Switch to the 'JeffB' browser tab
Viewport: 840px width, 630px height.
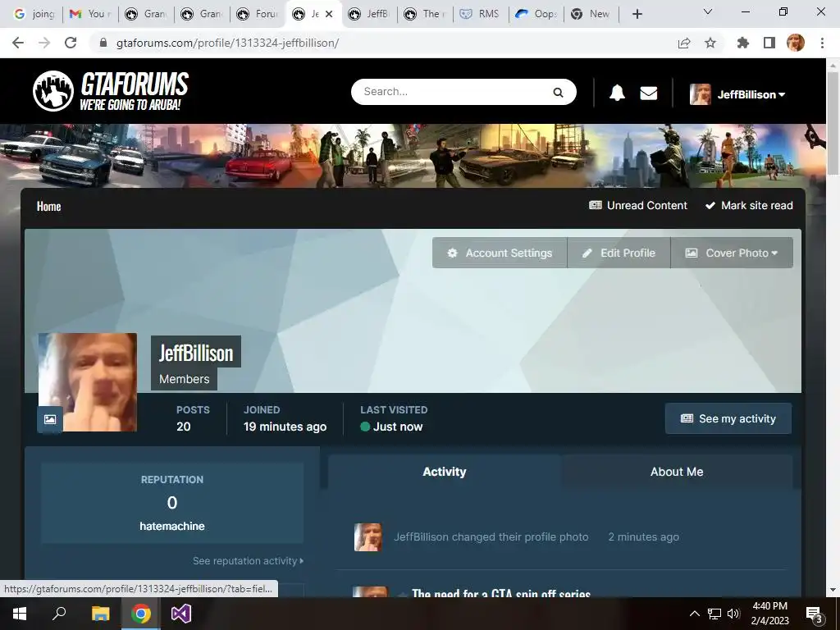click(x=369, y=14)
